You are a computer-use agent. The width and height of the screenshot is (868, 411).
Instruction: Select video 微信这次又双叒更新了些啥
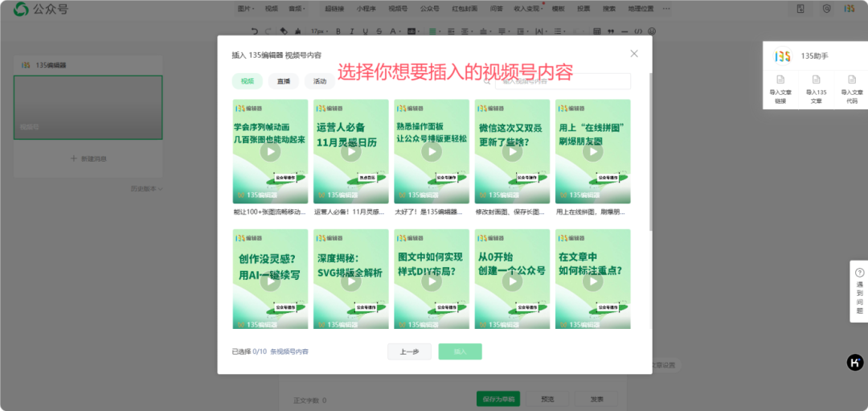[512, 151]
